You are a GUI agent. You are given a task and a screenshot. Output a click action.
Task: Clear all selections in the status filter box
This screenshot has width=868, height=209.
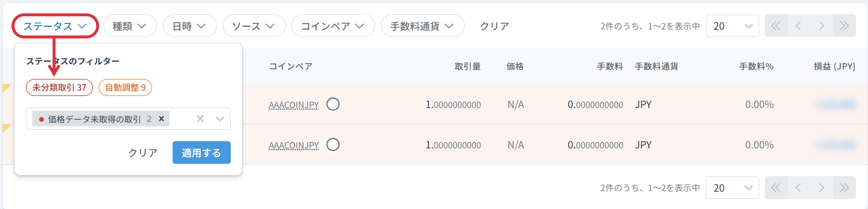[200, 119]
